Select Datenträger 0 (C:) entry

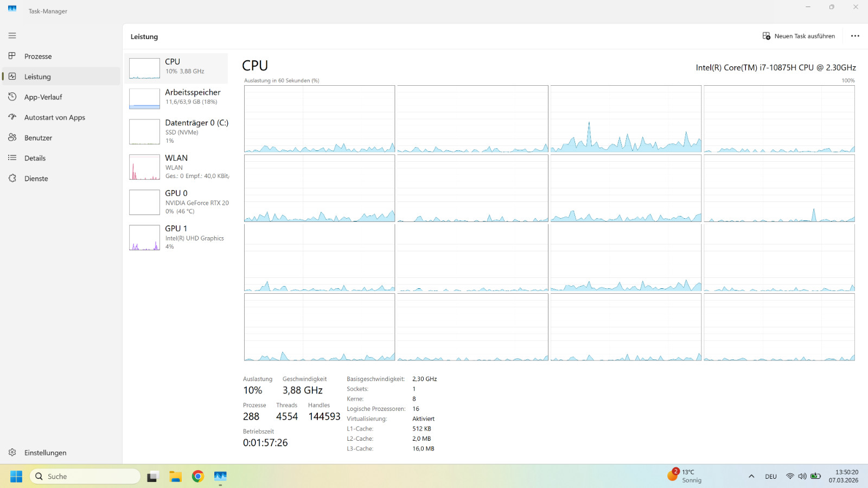coord(177,132)
